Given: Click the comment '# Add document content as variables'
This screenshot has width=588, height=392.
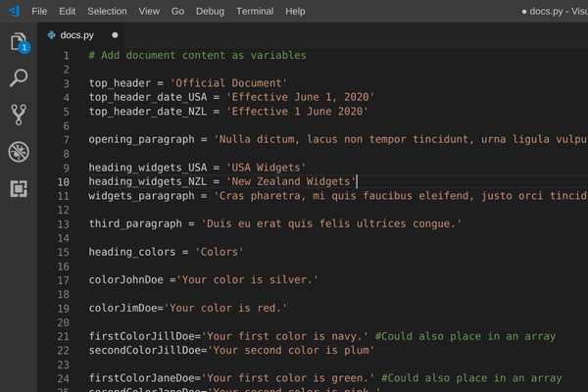Looking at the screenshot, I should tap(197, 56).
